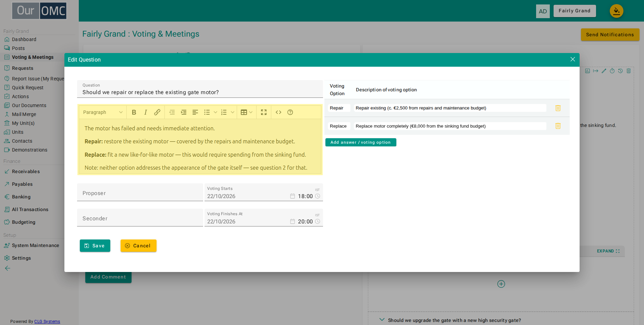Increase indent in editor toolbar
Screen dimensions: 644x325
(184, 112)
